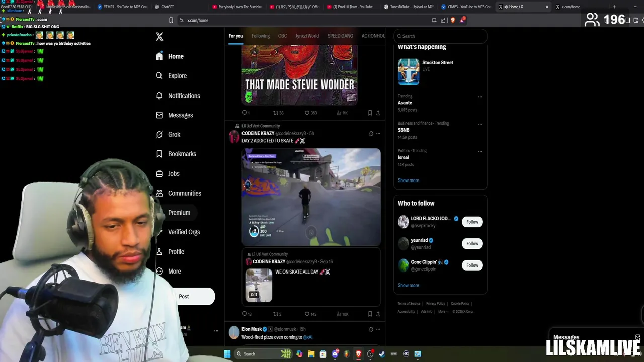This screenshot has height=362, width=644.
Task: Open more options for $BNB trend
Action: 480,124
